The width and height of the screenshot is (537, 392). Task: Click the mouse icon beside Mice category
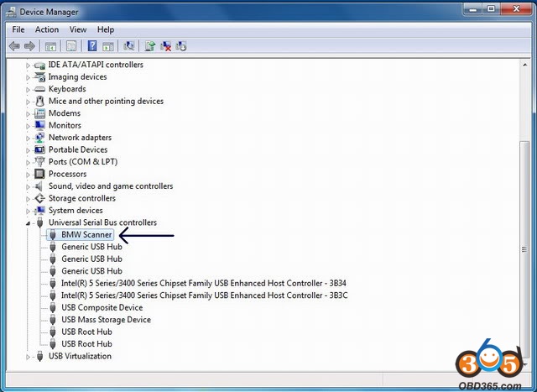(x=40, y=101)
